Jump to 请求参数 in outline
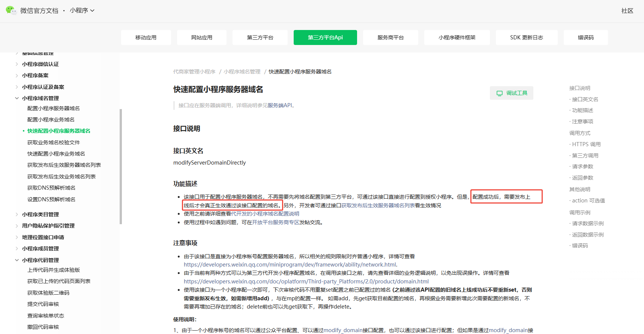 coord(582,166)
